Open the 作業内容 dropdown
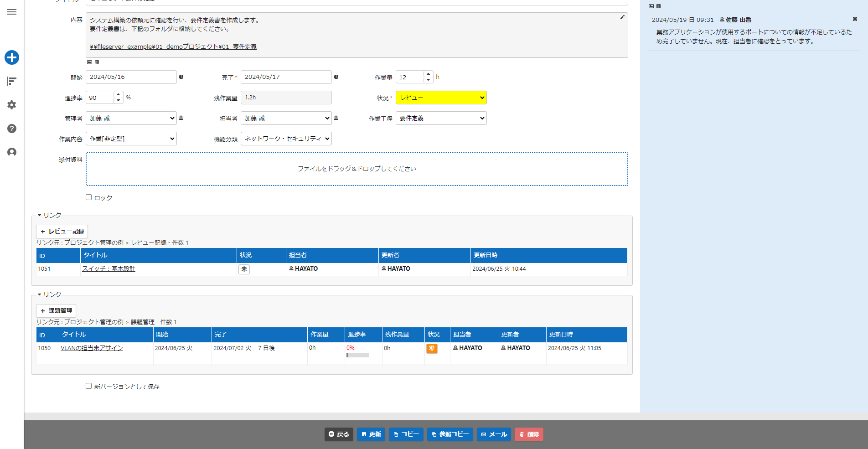This screenshot has width=868, height=449. [131, 139]
